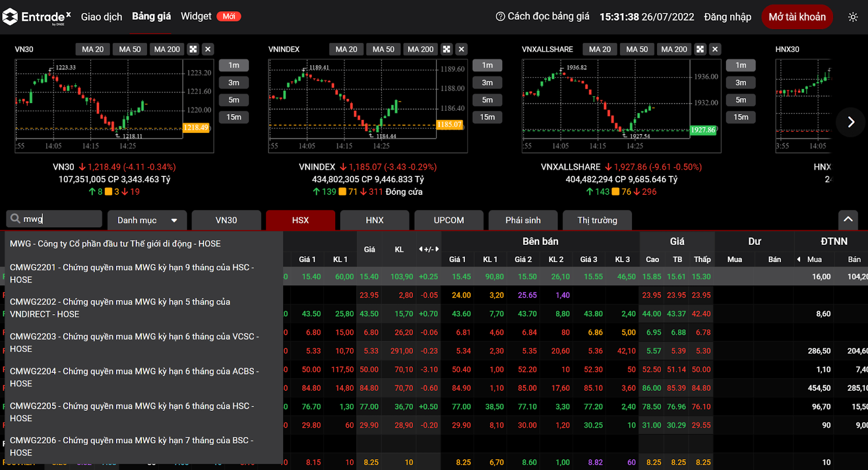Collapse the charts section with up chevron
The width and height of the screenshot is (868, 470).
tap(848, 220)
